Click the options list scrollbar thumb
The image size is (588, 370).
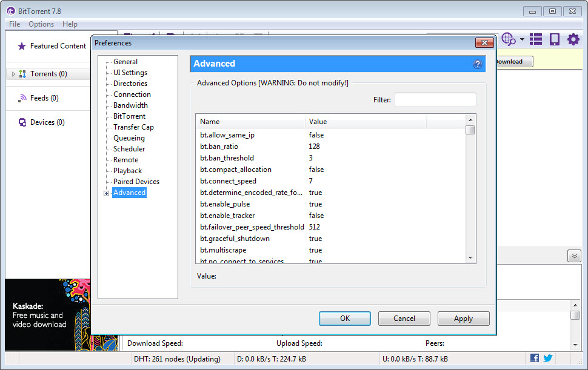click(470, 130)
